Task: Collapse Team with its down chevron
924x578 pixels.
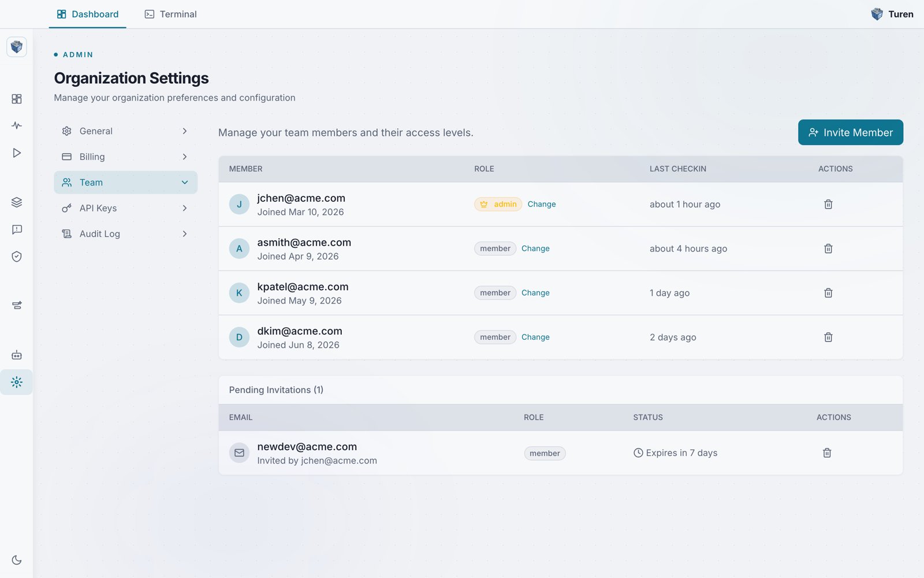Action: [185, 182]
